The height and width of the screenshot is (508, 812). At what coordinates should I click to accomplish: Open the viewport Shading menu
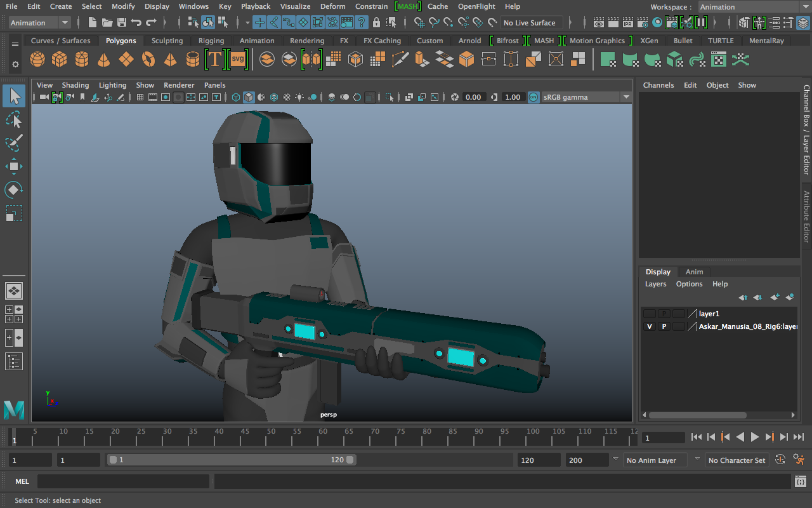(x=75, y=85)
